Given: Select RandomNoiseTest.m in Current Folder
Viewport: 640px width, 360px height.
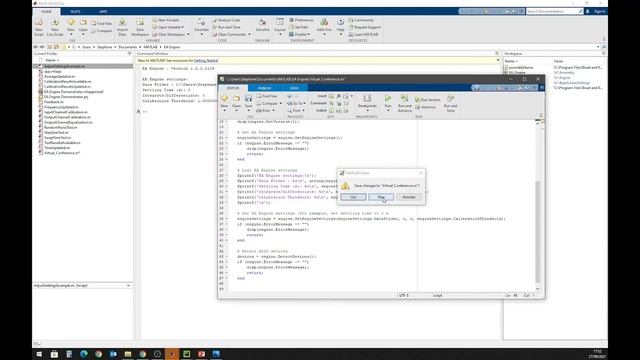Looking at the screenshot, I should click(x=60, y=127).
